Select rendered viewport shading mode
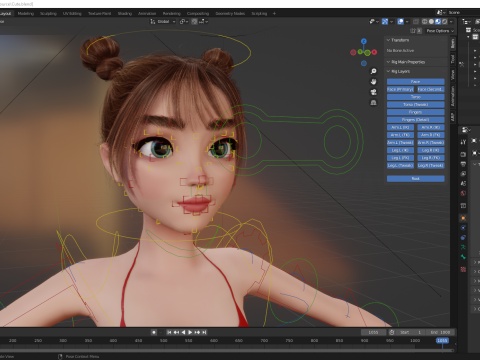 pyautogui.click(x=444, y=21)
